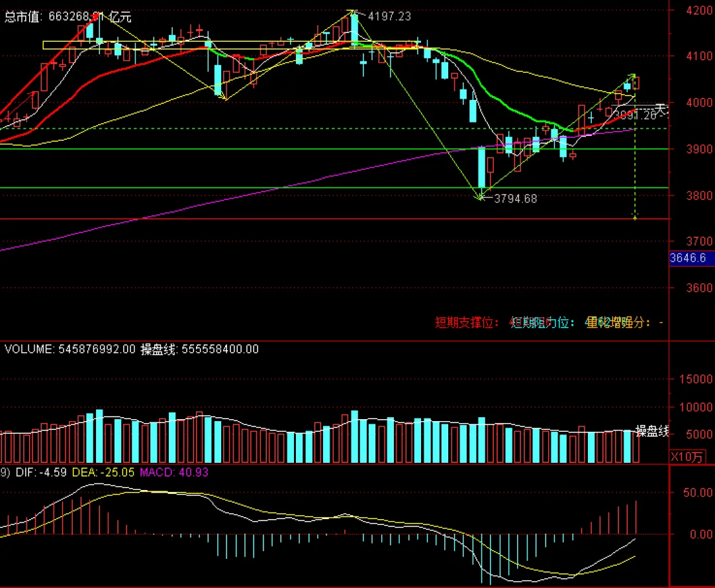
Task: Click the VOLUME 545876992.00 readout
Action: pos(70,350)
